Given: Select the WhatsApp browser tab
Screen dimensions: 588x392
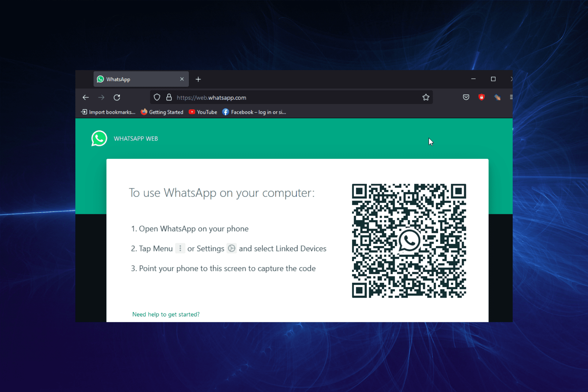Looking at the screenshot, I should pos(141,79).
